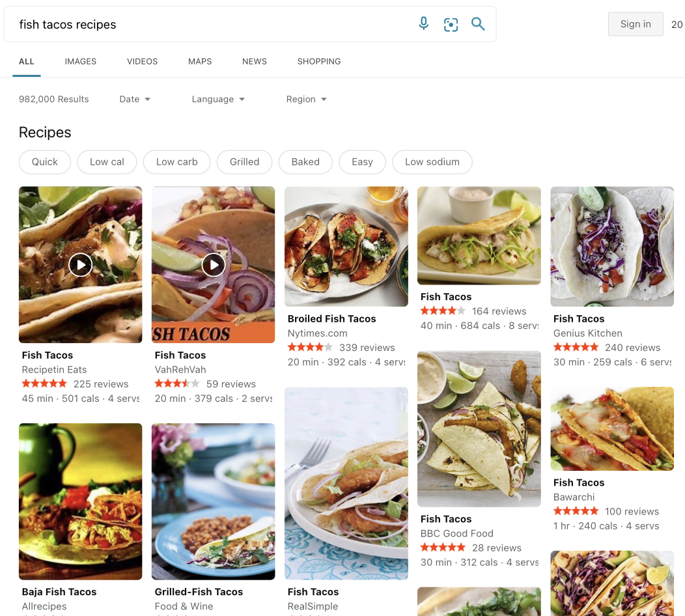Go to the Videos tab
Viewport: 685px width, 616px height.
(x=143, y=61)
